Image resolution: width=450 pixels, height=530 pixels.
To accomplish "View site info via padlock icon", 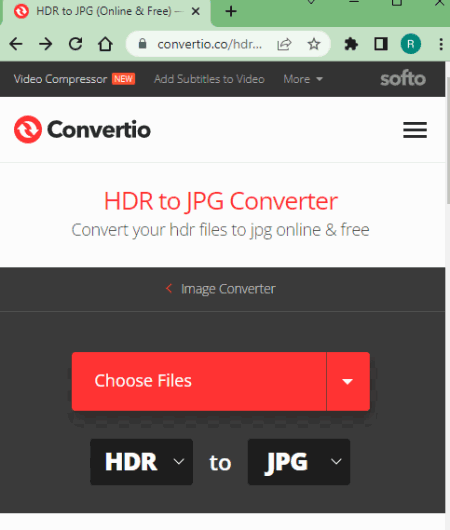I will [x=143, y=44].
